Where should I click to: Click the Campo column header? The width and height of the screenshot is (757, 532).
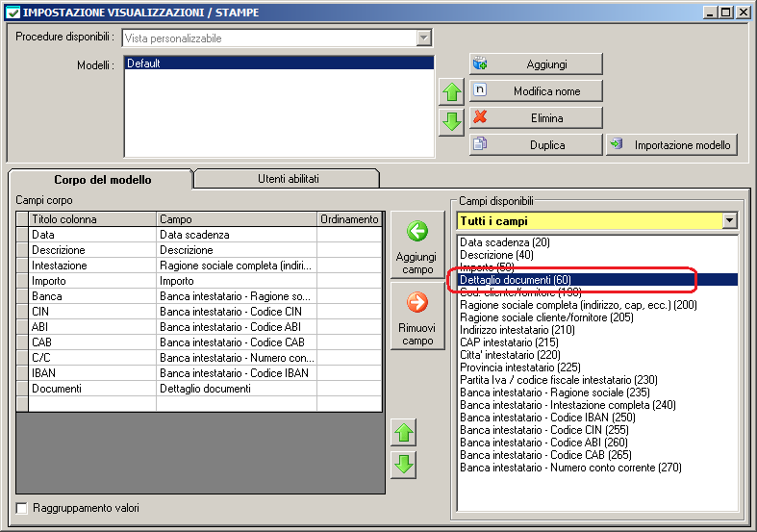[x=237, y=219]
